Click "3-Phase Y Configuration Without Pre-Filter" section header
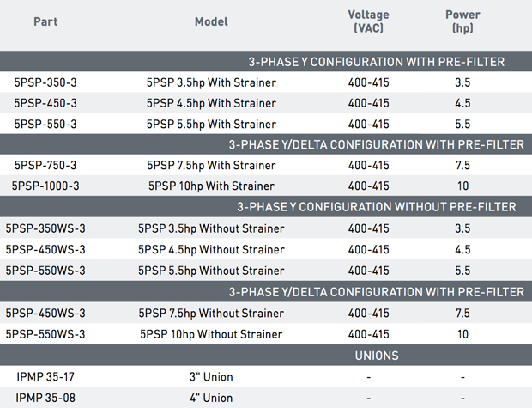This screenshot has width=532, height=408. click(x=375, y=207)
